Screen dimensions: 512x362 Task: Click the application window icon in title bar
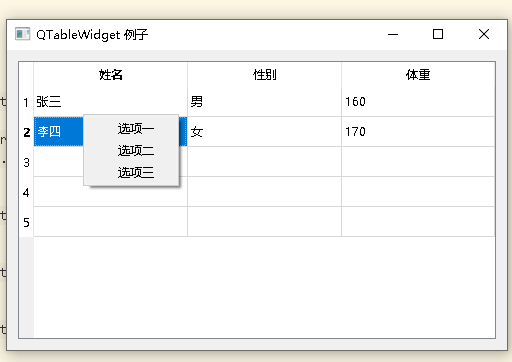coord(22,34)
